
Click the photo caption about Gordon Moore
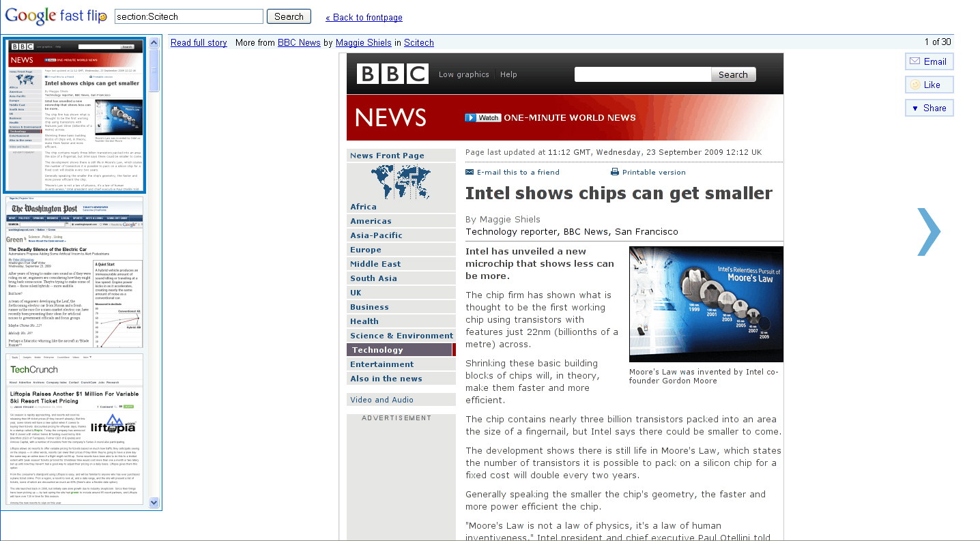pyautogui.click(x=704, y=376)
